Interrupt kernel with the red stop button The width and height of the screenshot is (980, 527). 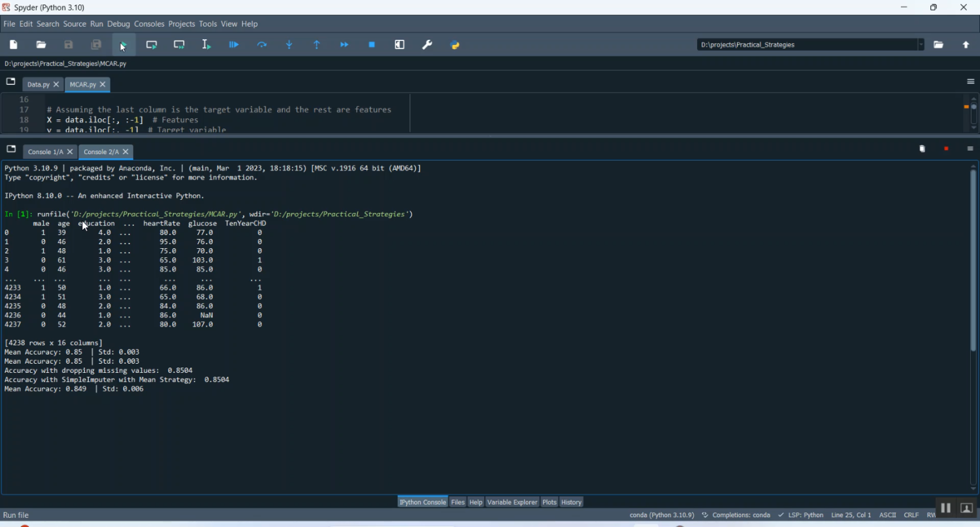tap(946, 149)
